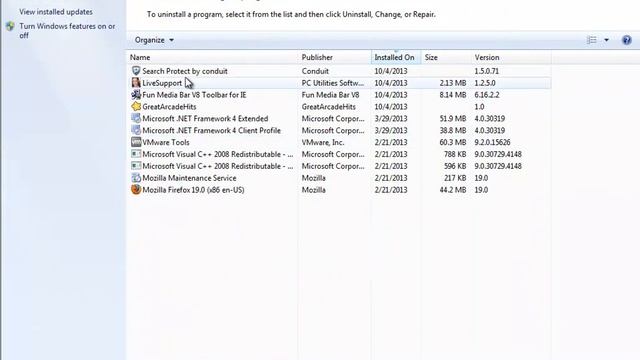The height and width of the screenshot is (360, 640).
Task: Select Microsoft .NET Framework 4 Extended
Action: click(x=205, y=118)
